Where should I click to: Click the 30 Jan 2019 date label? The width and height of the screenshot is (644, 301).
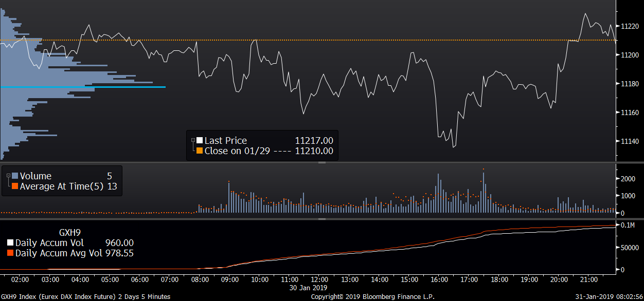[x=308, y=288]
